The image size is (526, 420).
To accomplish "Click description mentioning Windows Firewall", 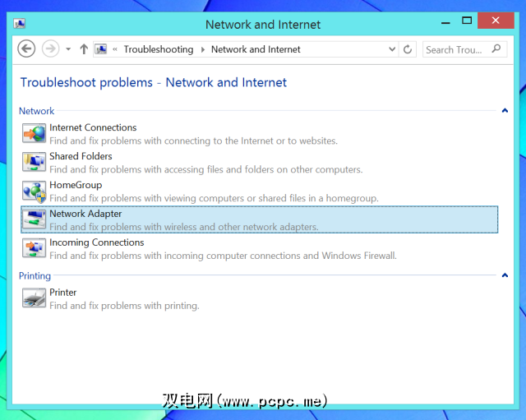I will (223, 256).
